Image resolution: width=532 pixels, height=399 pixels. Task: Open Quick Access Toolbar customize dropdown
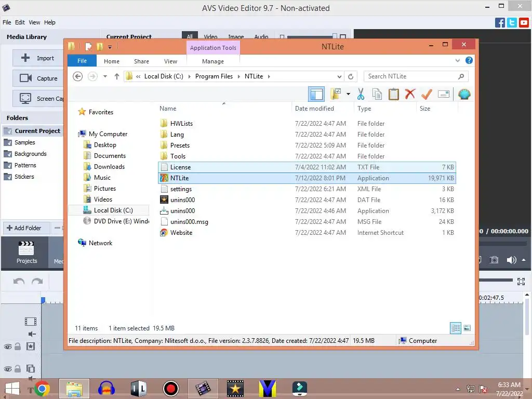110,47
